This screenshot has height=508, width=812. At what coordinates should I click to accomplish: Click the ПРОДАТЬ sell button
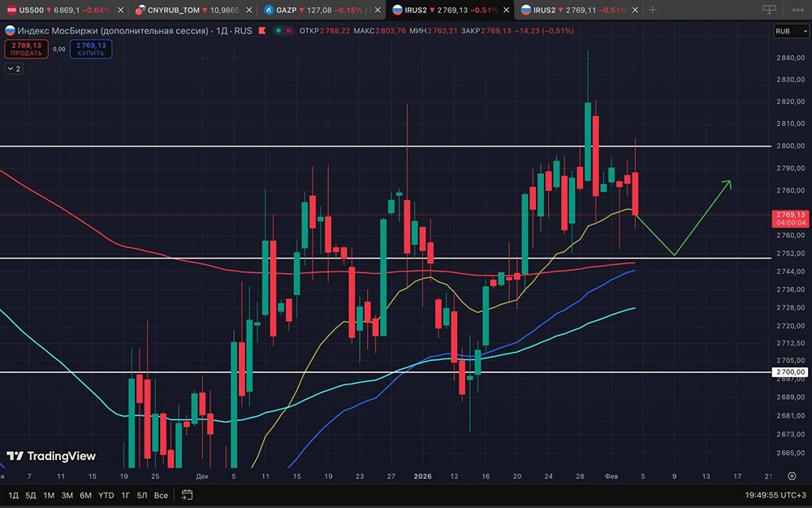click(x=27, y=49)
